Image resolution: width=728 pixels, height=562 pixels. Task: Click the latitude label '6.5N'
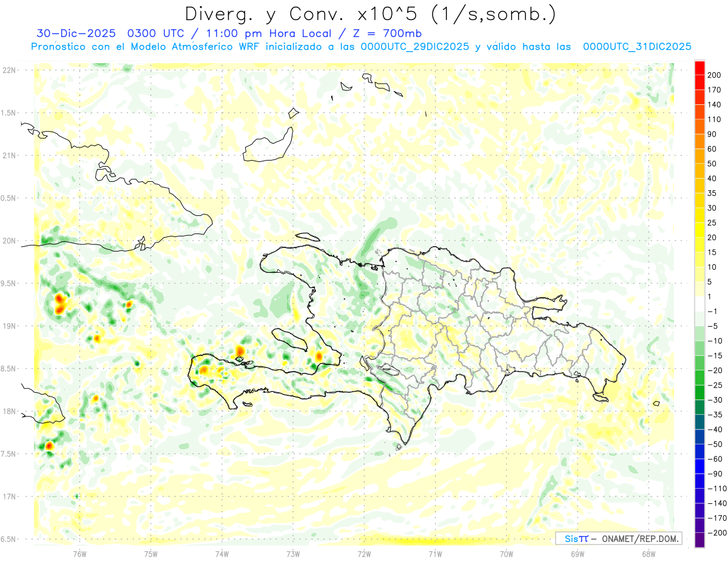tap(9, 539)
